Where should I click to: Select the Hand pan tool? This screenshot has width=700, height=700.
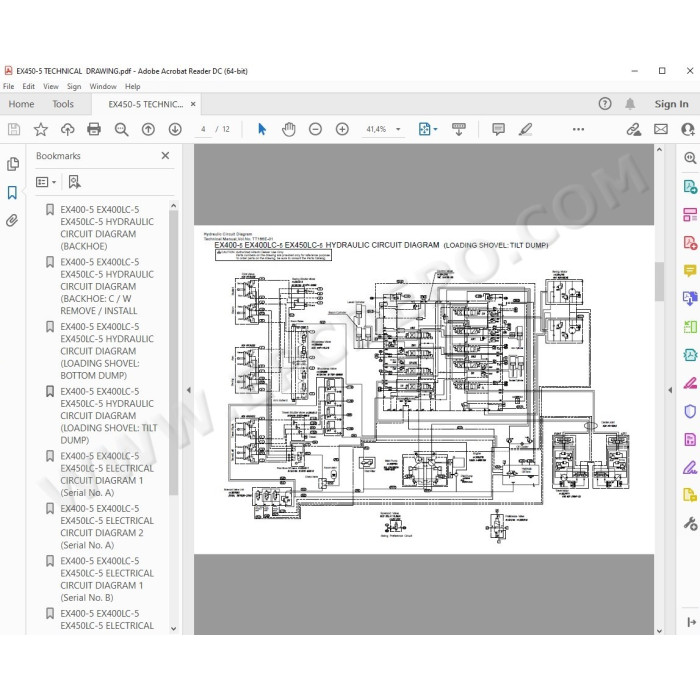pyautogui.click(x=289, y=129)
